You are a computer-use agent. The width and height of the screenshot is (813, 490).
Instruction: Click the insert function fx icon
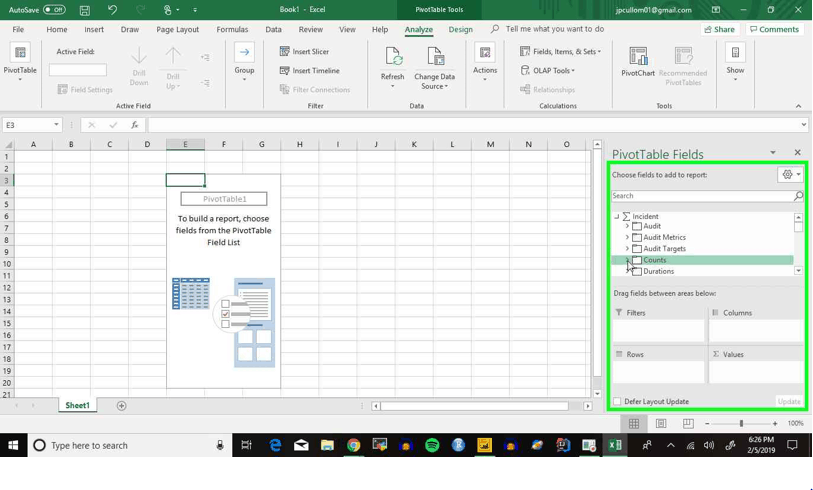(134, 125)
